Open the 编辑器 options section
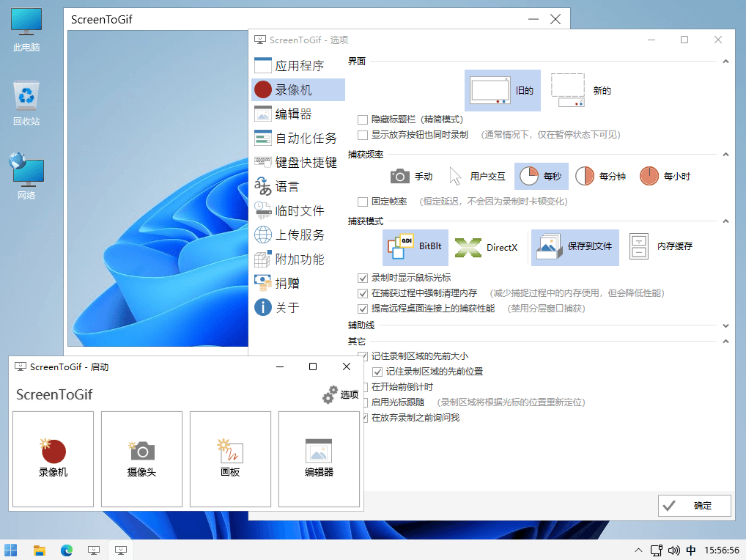The image size is (746, 560). click(298, 114)
